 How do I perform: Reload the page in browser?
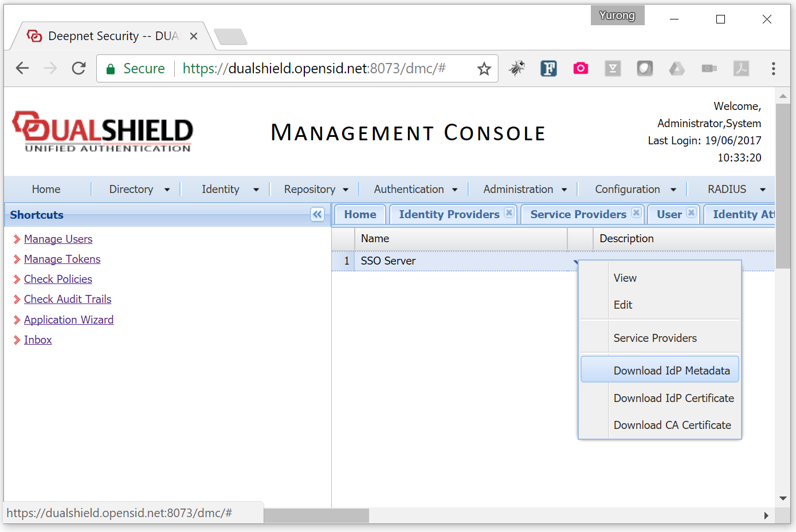79,69
